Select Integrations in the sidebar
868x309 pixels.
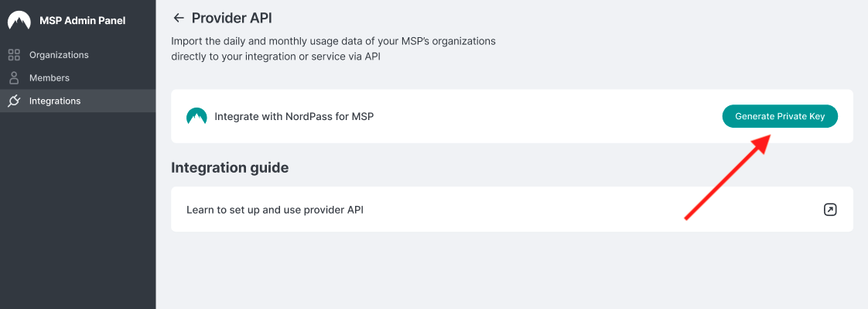tap(77, 101)
